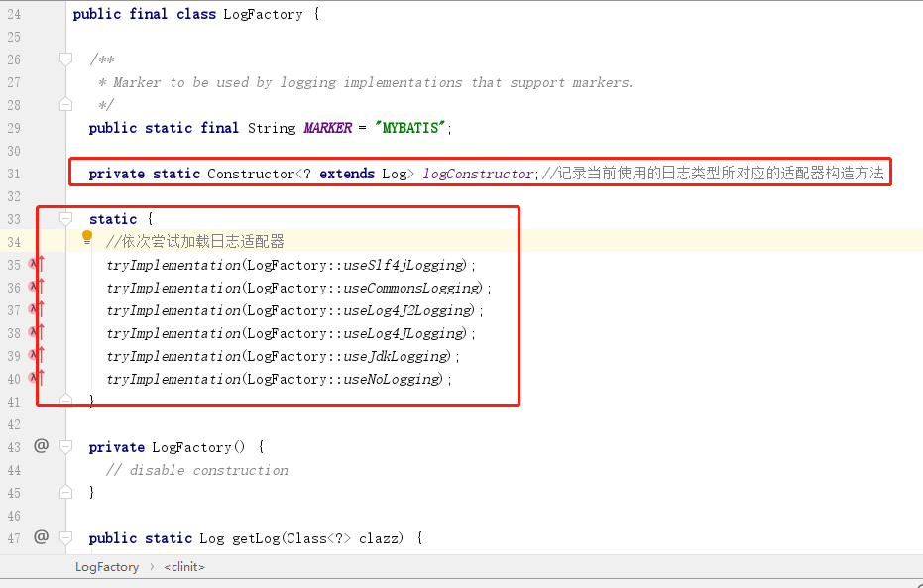Image resolution: width=923 pixels, height=588 pixels.
Task: Click the @ annotation gutter icon on line 43
Action: [x=41, y=446]
